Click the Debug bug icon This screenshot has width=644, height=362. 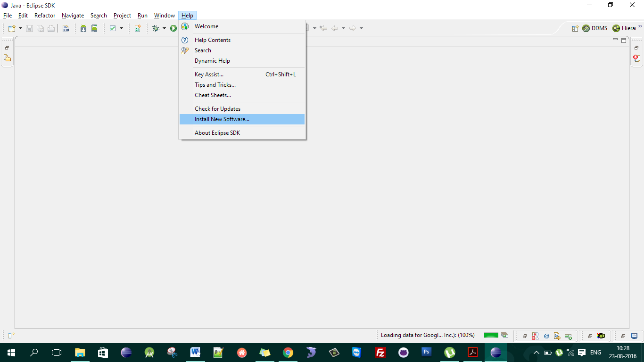[x=156, y=28]
